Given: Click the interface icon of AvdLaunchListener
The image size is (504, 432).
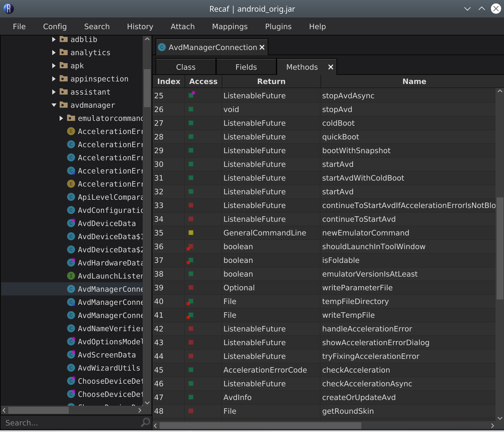Looking at the screenshot, I should coord(71,276).
